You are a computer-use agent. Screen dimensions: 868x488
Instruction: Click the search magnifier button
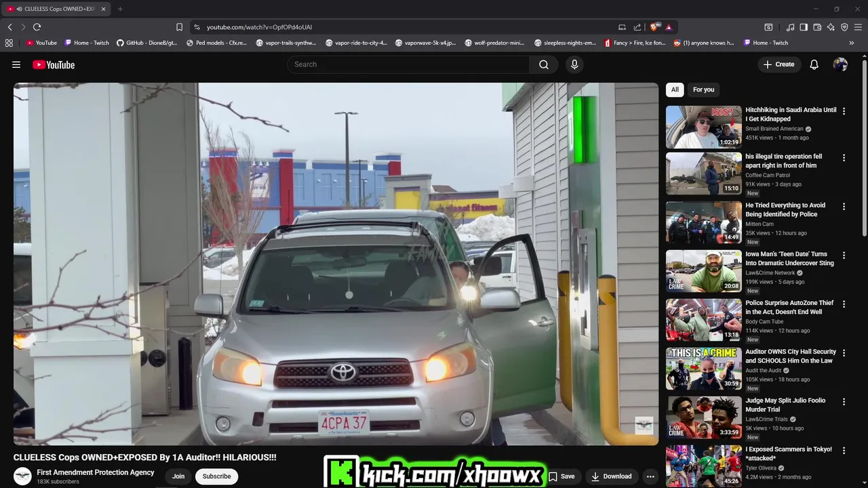point(544,64)
